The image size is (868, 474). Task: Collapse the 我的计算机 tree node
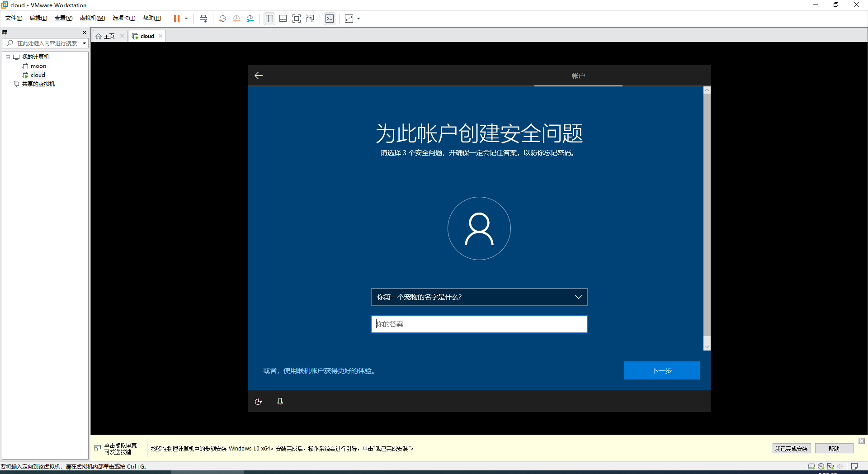8,57
